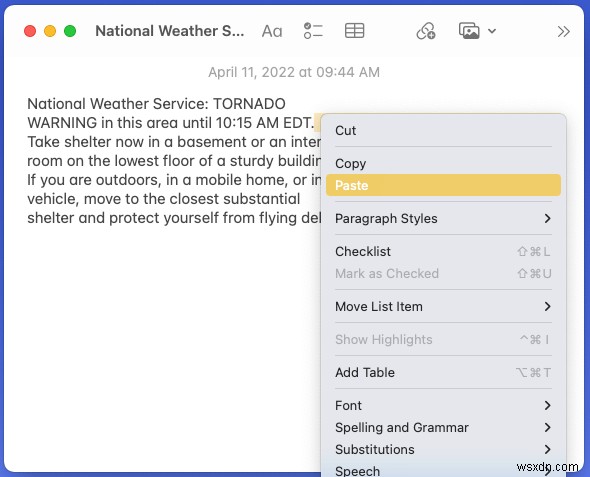This screenshot has width=590, height=477.
Task: Open the Substitutions submenu
Action: click(x=443, y=449)
